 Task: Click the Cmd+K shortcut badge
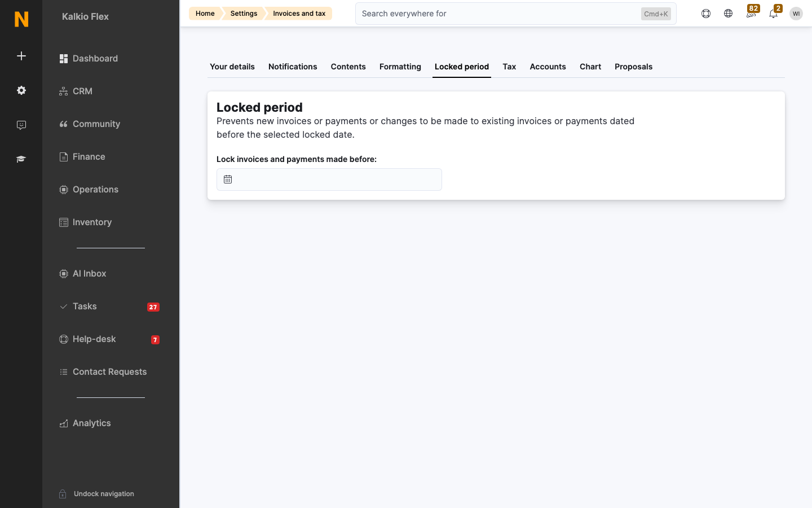point(656,14)
